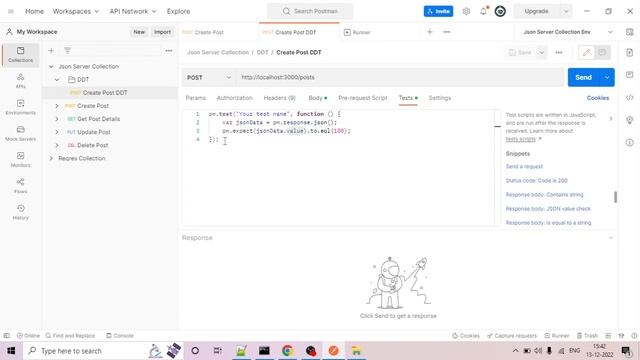Switch to edit mode pencil icon
Image resolution: width=640 pixels, height=360 pixels.
[587, 52]
